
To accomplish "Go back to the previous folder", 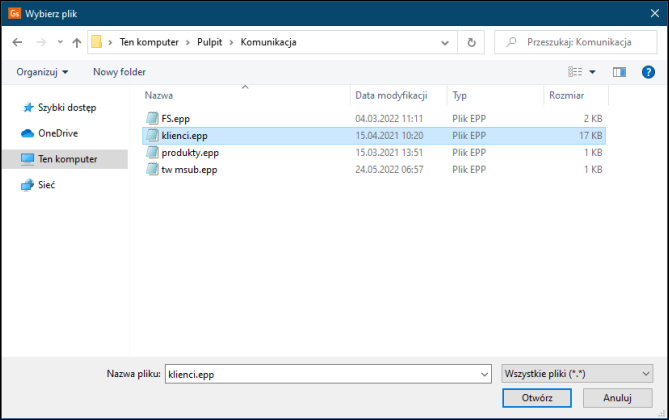I will coord(17,43).
